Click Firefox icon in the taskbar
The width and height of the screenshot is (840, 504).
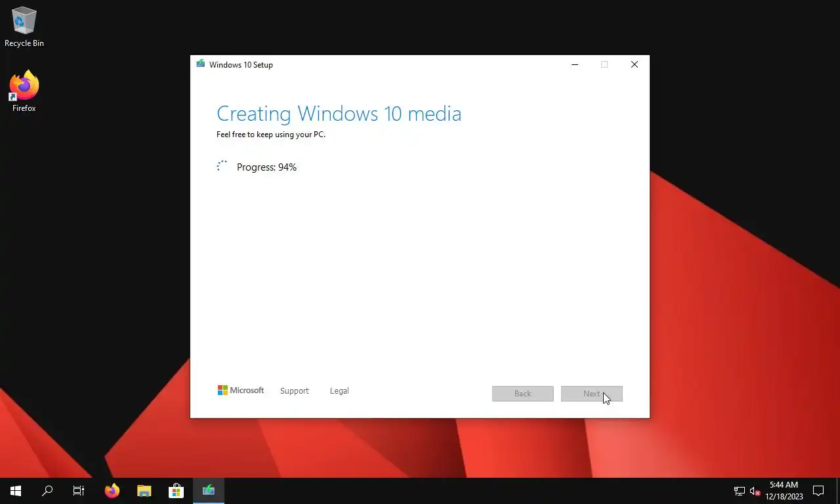click(x=112, y=491)
